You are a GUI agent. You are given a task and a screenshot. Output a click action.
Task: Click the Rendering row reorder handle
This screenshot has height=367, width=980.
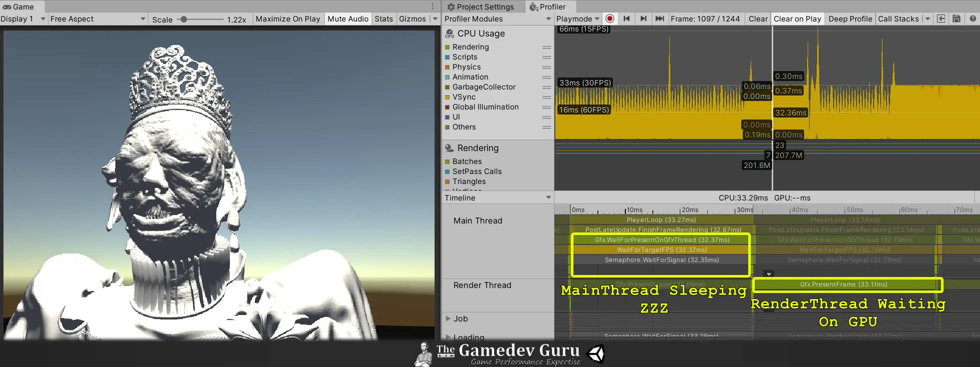tap(546, 47)
